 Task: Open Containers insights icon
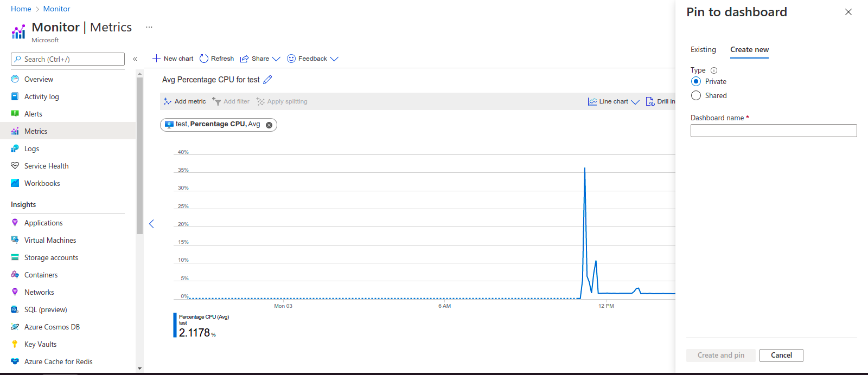point(15,275)
